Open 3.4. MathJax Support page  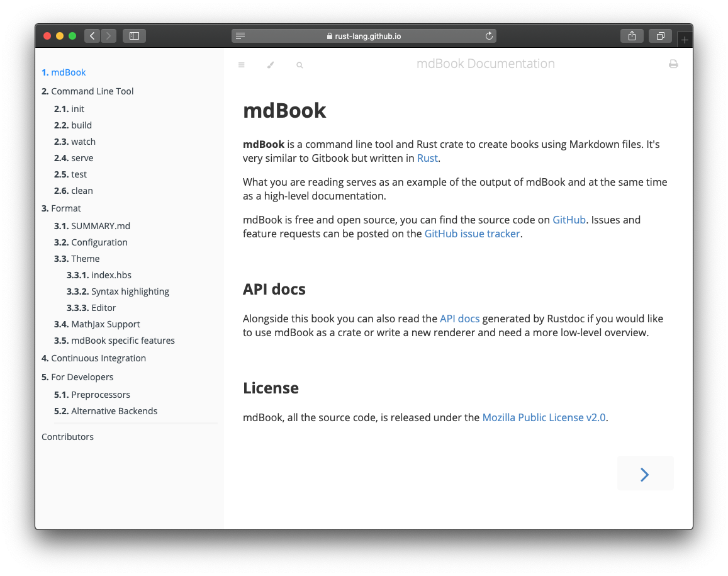(x=96, y=324)
